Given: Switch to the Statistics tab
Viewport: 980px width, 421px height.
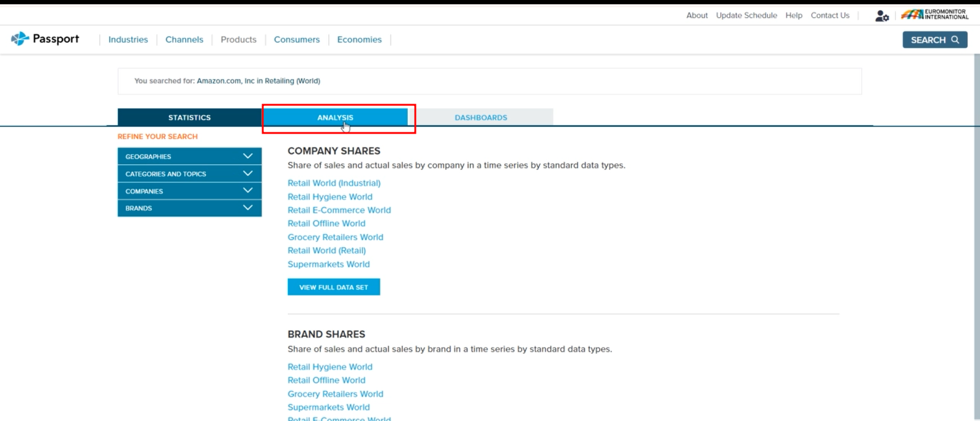Looking at the screenshot, I should point(189,118).
